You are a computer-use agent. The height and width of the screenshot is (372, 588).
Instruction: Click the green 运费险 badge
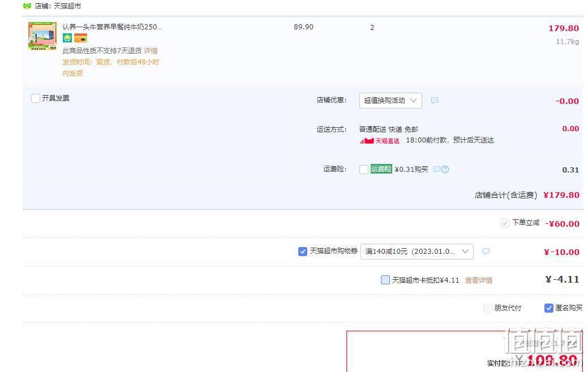[x=381, y=169]
